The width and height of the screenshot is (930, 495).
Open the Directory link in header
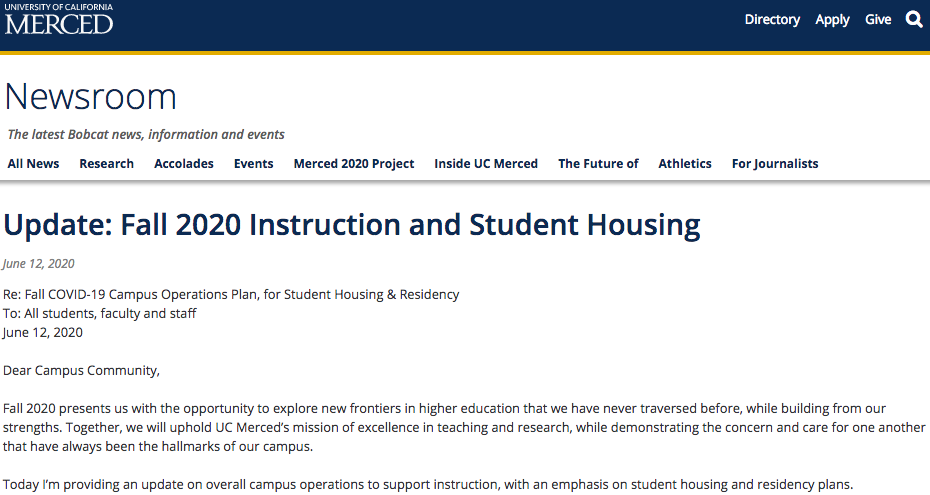pyautogui.click(x=772, y=19)
